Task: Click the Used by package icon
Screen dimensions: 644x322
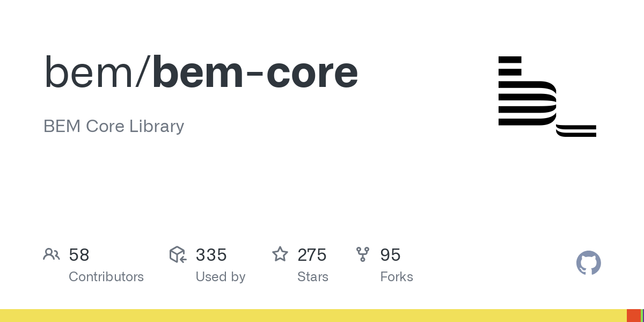Action: coord(178,254)
